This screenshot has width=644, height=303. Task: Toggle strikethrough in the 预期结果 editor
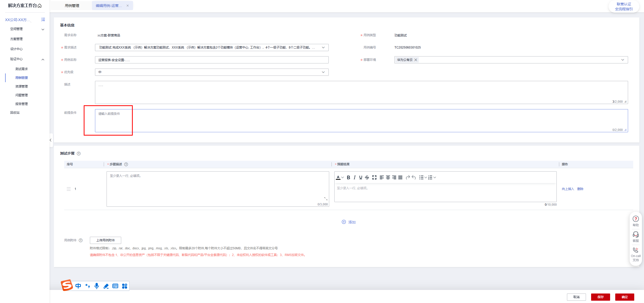coord(367,177)
